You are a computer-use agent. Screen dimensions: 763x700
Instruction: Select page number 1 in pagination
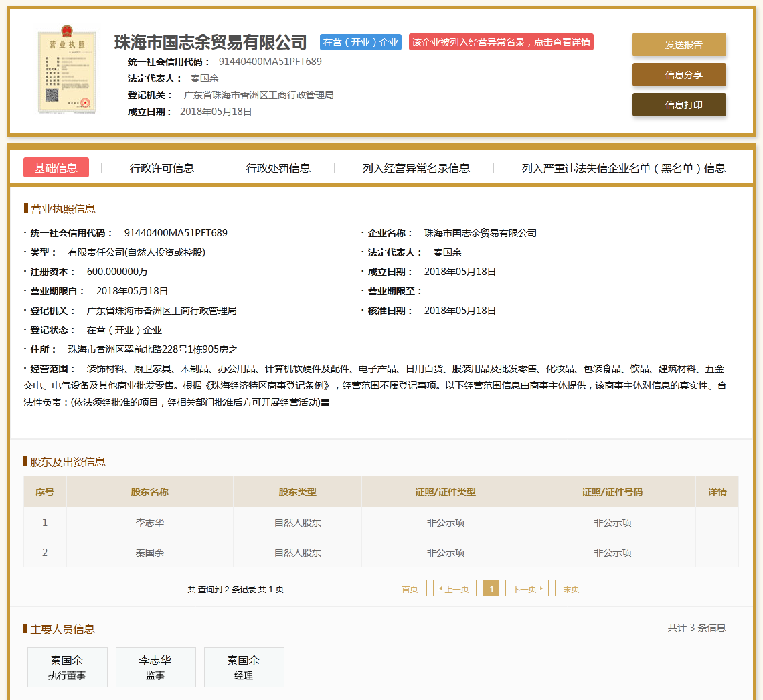[x=491, y=589]
